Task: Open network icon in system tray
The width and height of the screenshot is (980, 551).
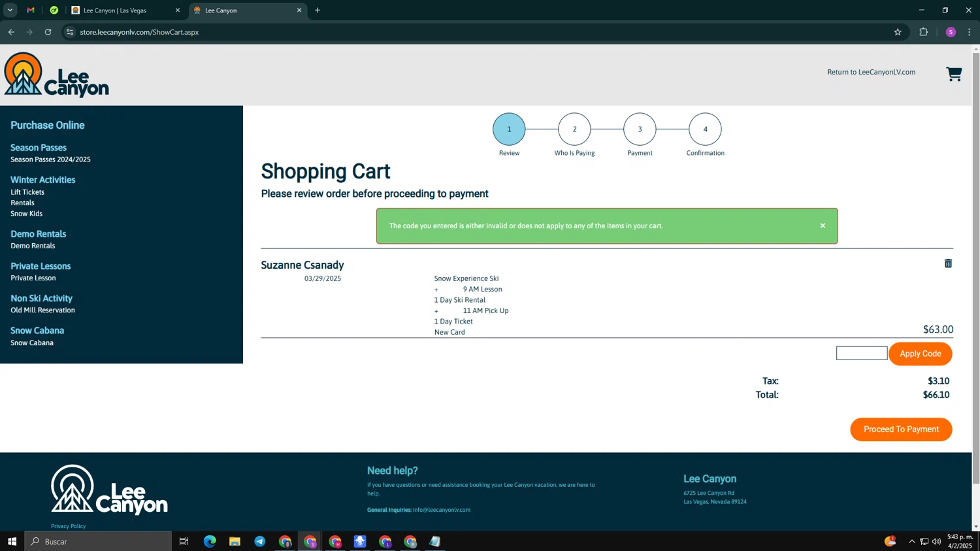Action: click(924, 541)
